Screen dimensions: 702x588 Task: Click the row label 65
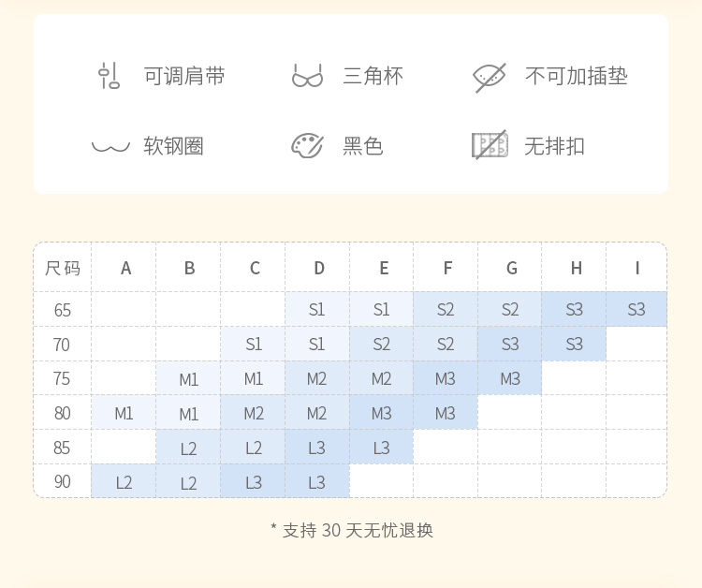[x=62, y=310]
